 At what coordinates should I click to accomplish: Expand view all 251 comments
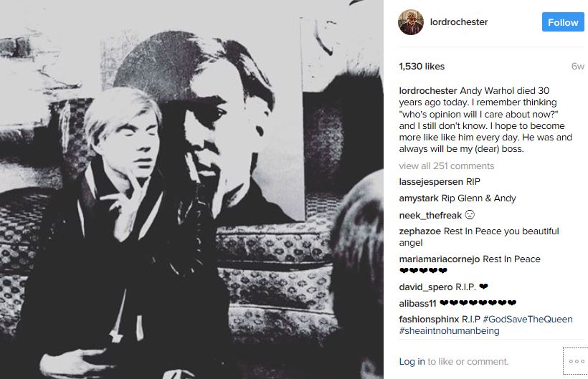[446, 166]
